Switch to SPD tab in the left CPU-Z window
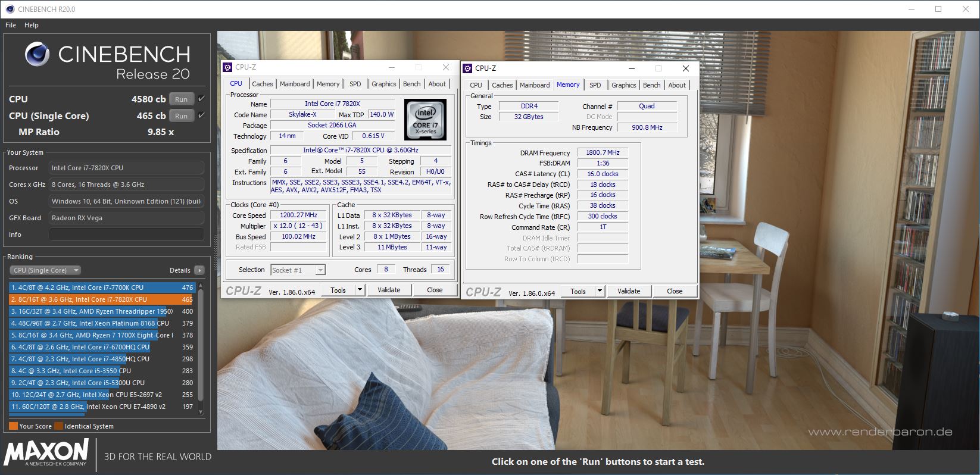 (355, 84)
